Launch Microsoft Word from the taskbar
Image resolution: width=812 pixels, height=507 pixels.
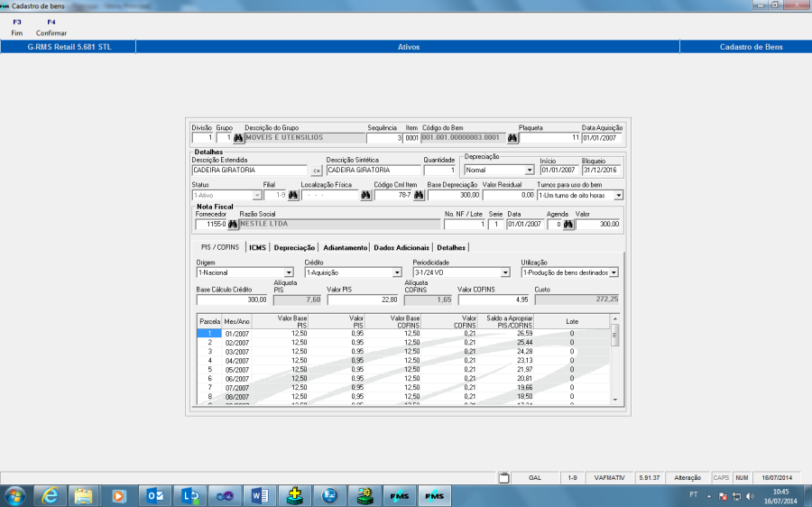255,495
